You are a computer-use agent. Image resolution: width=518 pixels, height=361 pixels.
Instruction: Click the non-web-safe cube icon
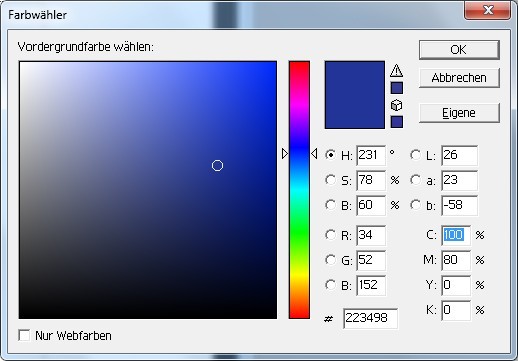tap(396, 105)
